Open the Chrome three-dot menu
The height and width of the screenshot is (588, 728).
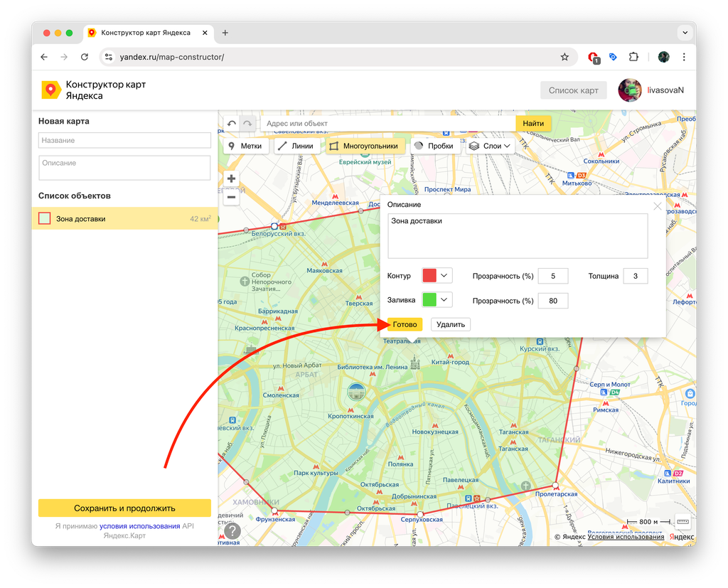684,57
